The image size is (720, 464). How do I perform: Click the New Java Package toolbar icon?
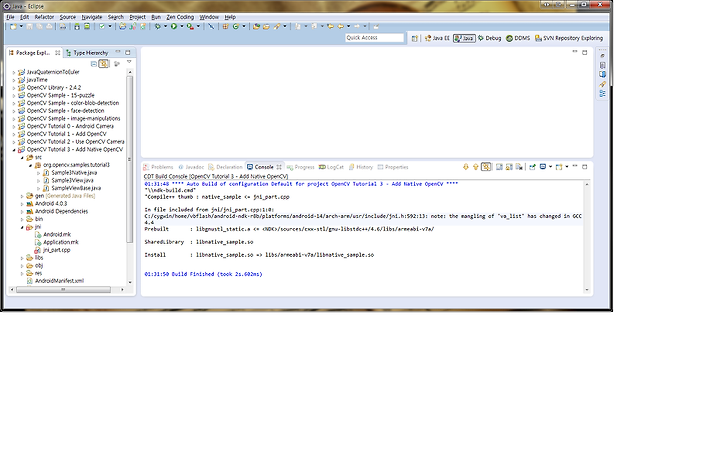click(225, 27)
